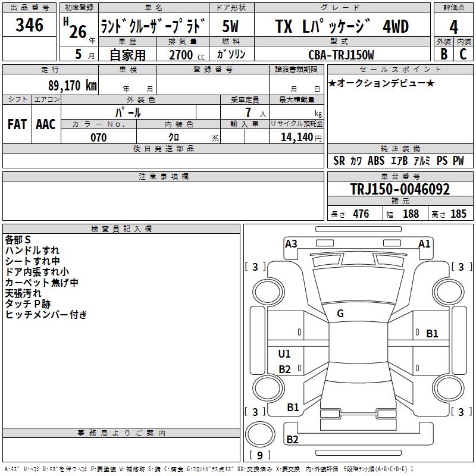The image size is (476, 476).
Task: Click recycle deposit 14,140円
Action: [301, 137]
